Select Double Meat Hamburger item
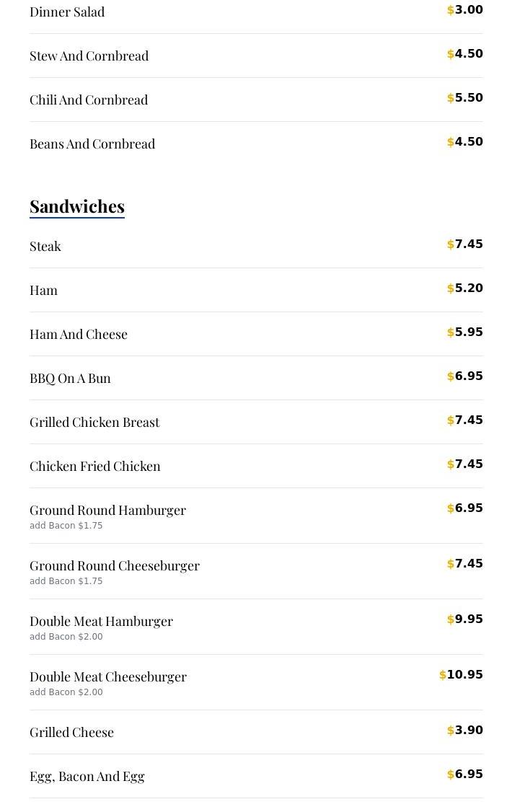 [x=101, y=622]
